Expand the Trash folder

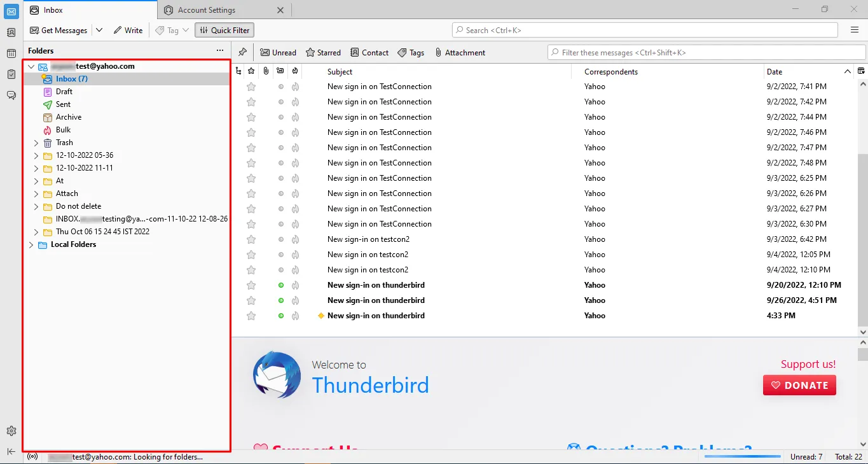click(36, 143)
